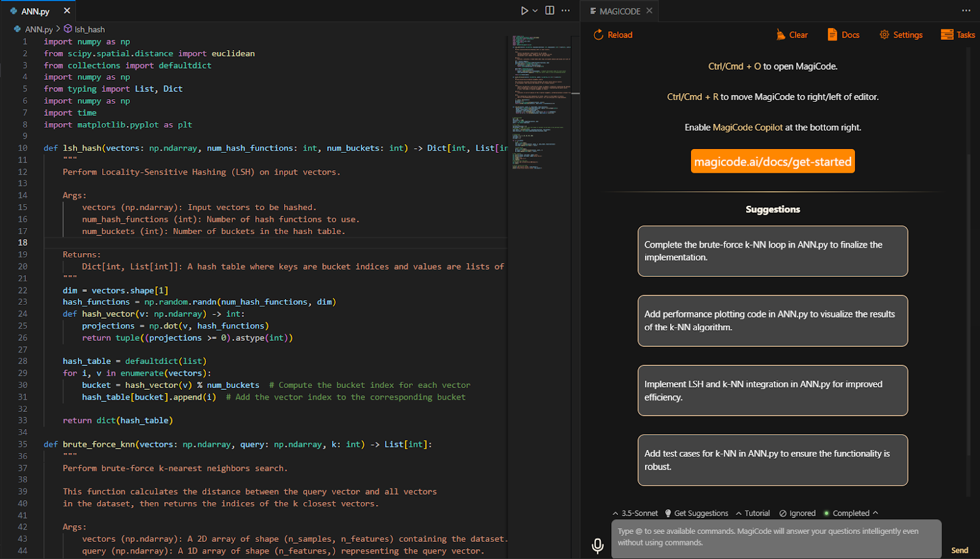Activate the microphone voice input icon

(597, 545)
